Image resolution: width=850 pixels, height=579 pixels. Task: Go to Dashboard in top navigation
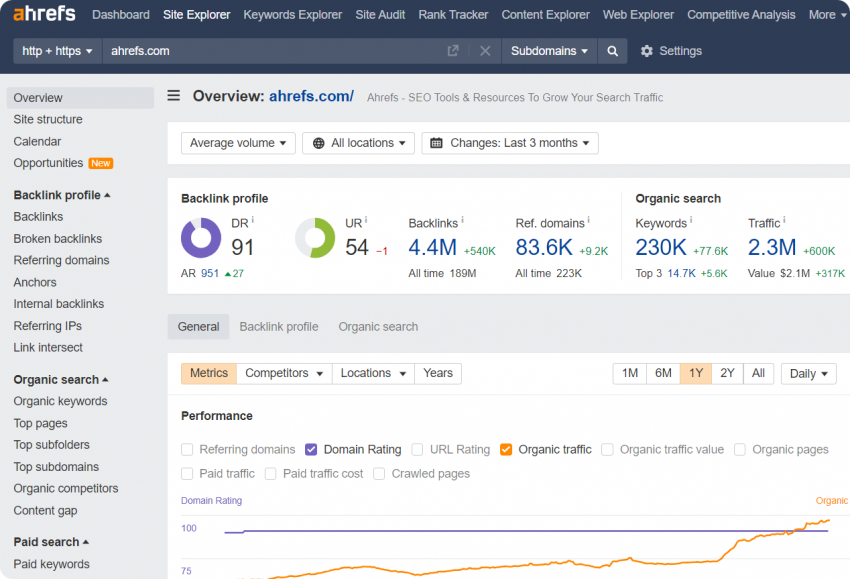click(121, 15)
